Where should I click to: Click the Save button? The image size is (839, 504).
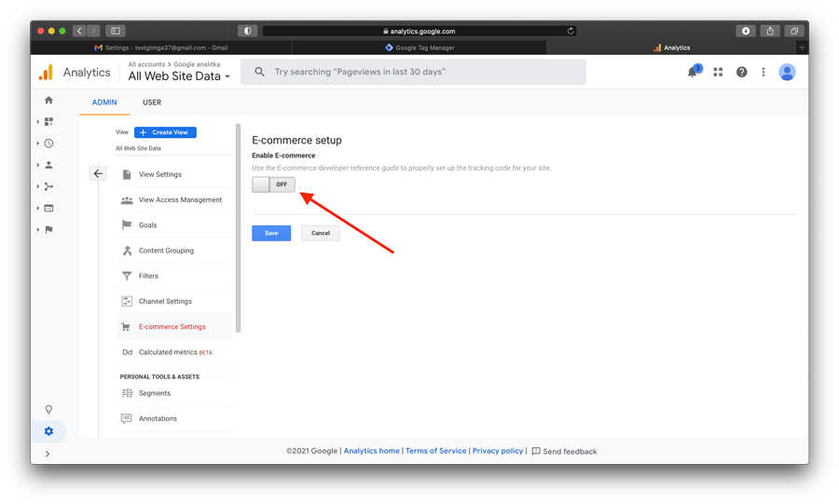pos(271,233)
